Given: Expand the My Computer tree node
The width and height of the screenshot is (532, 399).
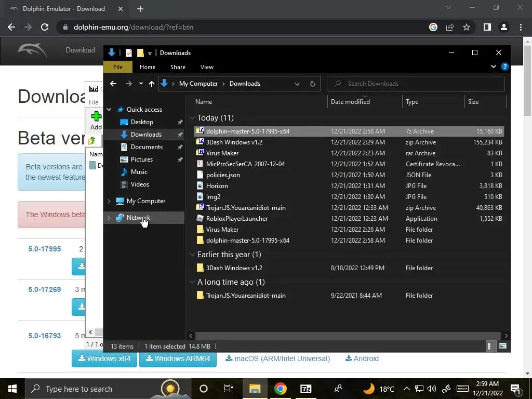Looking at the screenshot, I should pyautogui.click(x=109, y=201).
